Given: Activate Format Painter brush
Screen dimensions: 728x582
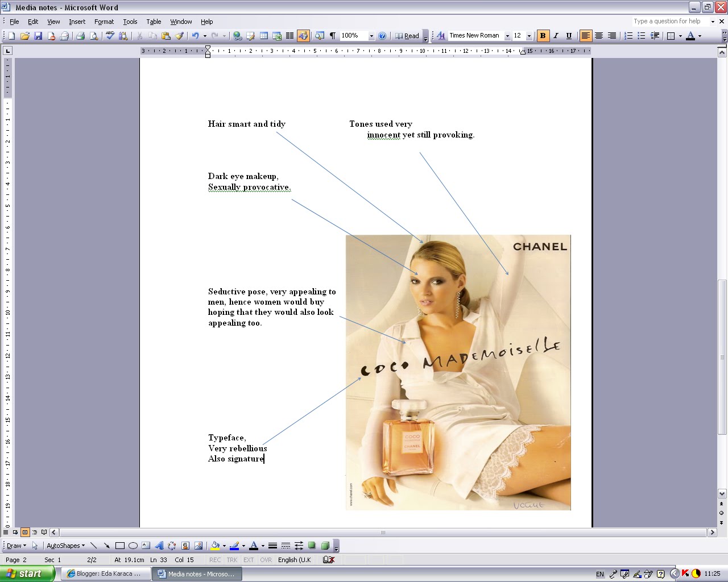Looking at the screenshot, I should [179, 36].
